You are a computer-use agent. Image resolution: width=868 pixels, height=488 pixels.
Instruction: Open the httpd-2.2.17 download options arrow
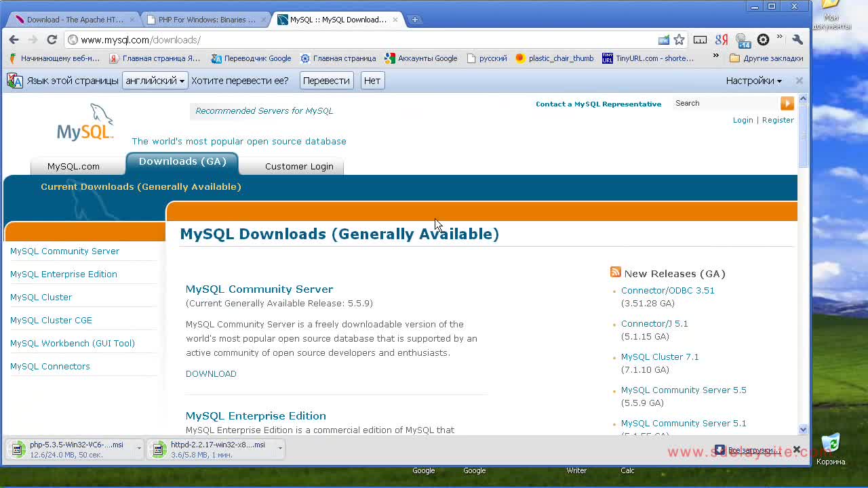click(x=280, y=449)
